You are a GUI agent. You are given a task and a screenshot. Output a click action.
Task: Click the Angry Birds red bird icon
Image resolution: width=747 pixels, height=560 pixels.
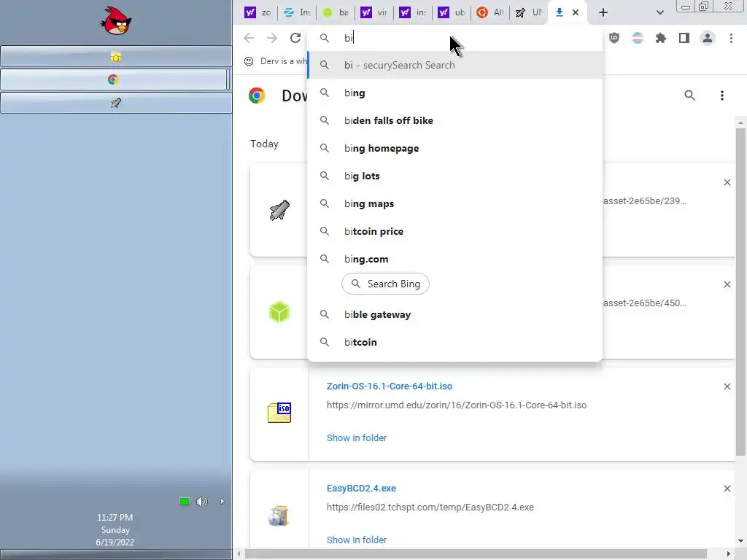[116, 20]
